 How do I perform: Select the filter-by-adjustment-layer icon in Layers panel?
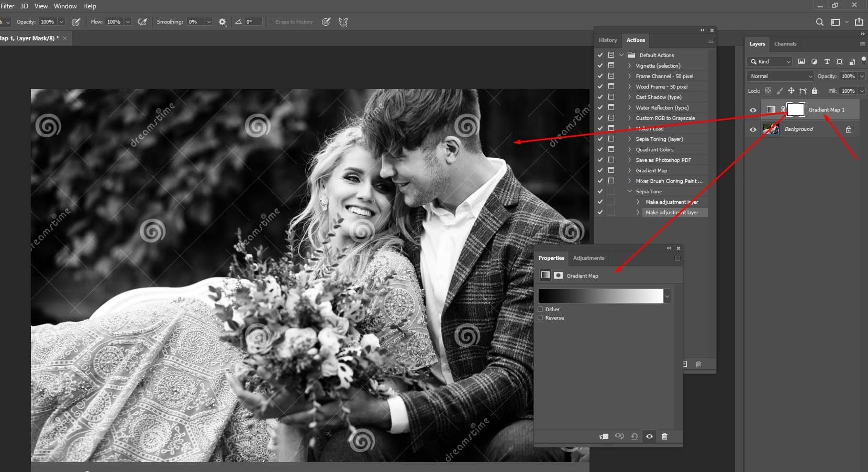(x=815, y=62)
